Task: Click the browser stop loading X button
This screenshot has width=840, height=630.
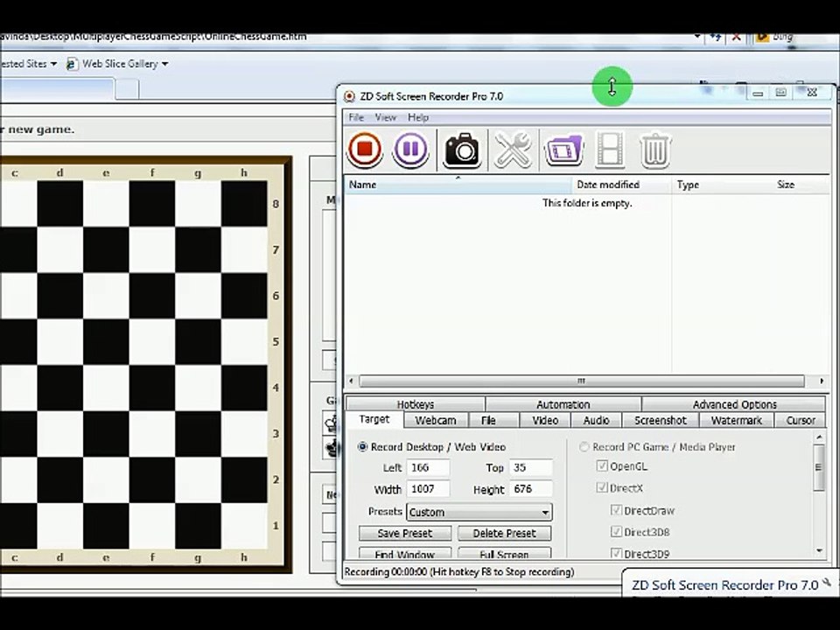Action: coord(736,37)
